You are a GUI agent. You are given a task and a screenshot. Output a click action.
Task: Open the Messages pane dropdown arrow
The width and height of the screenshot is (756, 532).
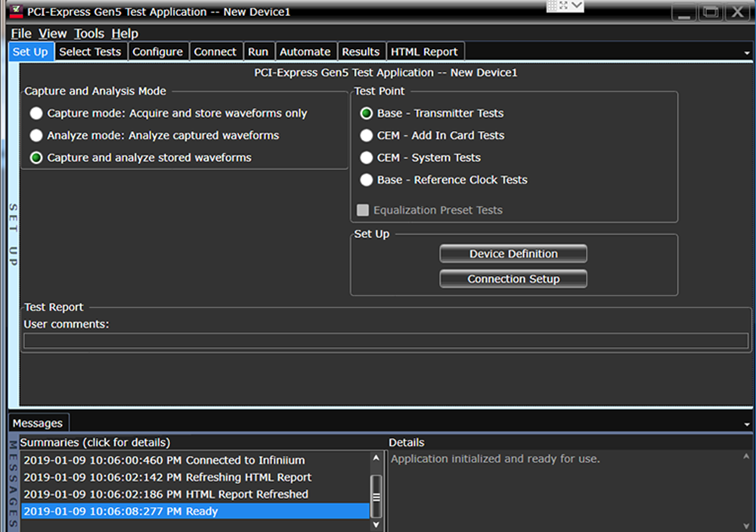[x=747, y=425]
